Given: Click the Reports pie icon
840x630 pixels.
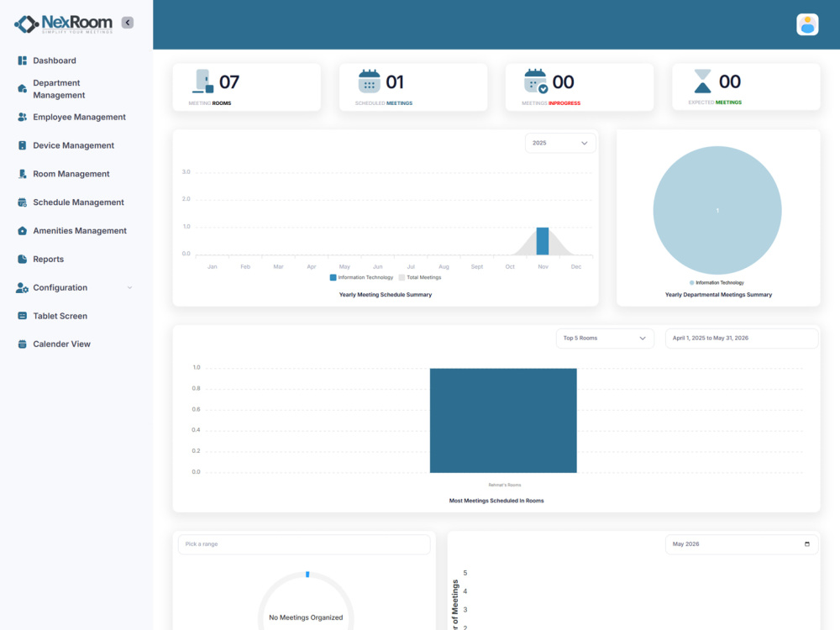Looking at the screenshot, I should [x=22, y=259].
